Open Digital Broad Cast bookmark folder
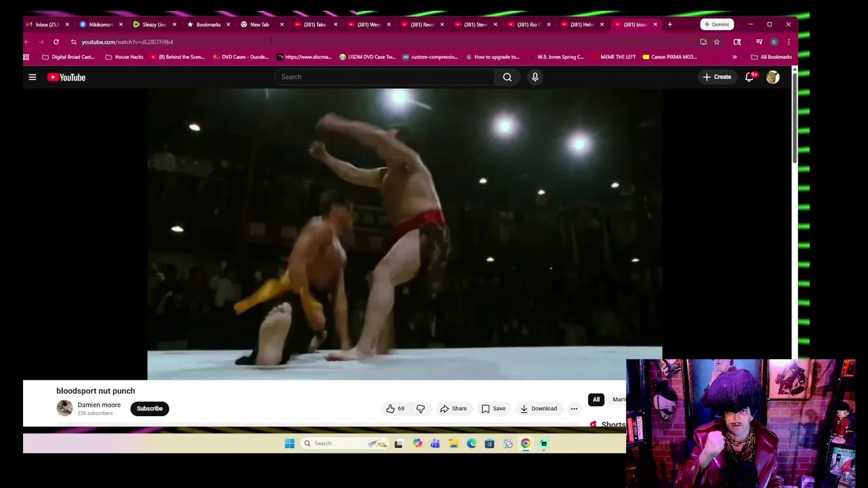Image resolution: width=868 pixels, height=488 pixels. coord(68,57)
